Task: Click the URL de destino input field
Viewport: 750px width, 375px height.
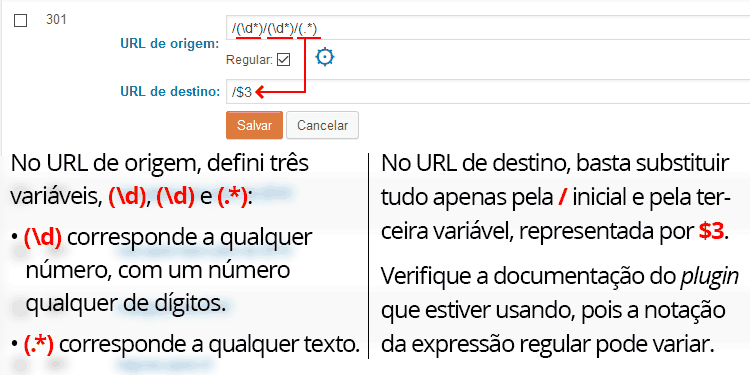Action: click(488, 91)
